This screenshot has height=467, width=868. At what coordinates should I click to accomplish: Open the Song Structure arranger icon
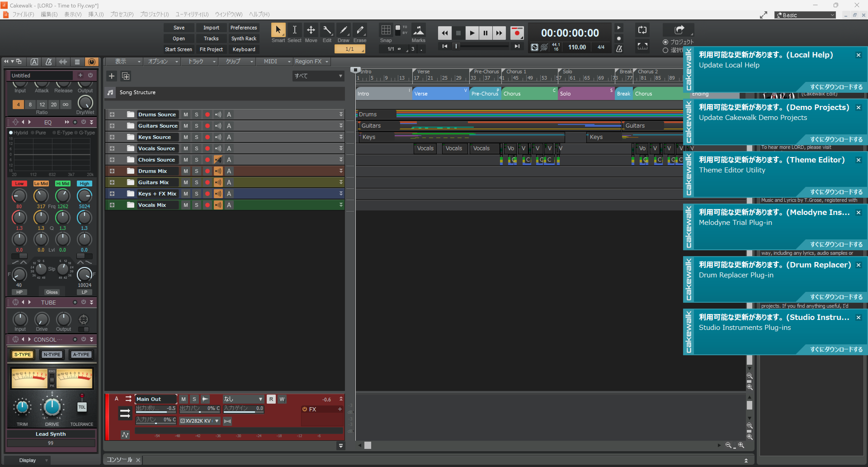point(110,92)
